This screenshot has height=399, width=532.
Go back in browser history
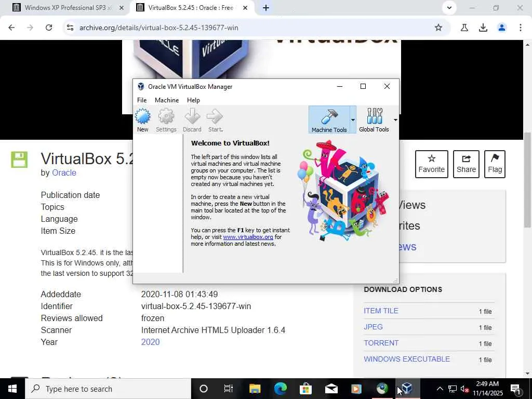[11, 28]
